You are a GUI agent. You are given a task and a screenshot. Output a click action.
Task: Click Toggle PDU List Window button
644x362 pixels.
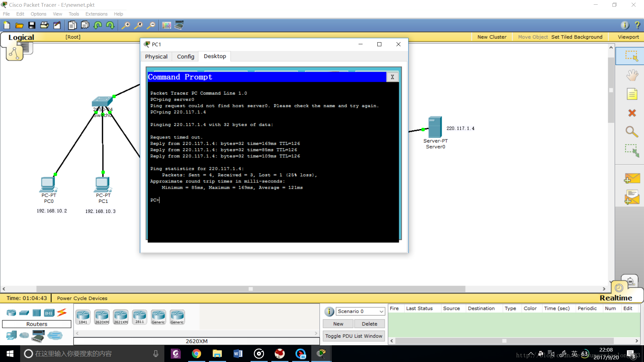[x=354, y=336]
